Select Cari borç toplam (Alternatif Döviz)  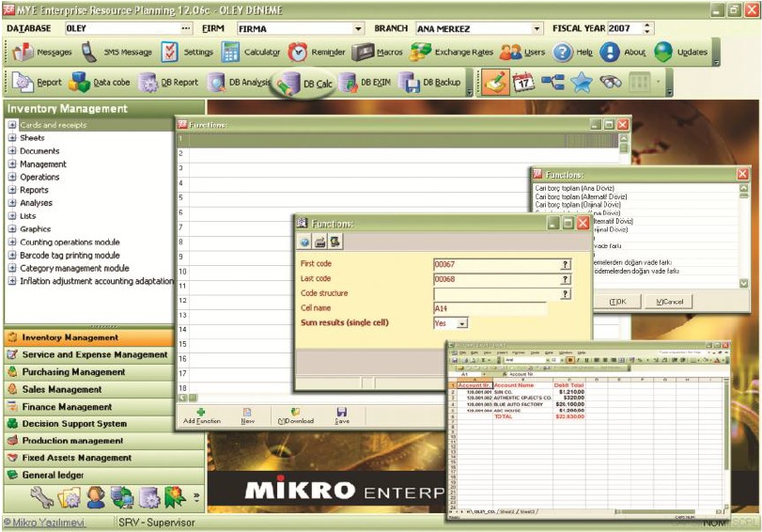click(x=581, y=196)
